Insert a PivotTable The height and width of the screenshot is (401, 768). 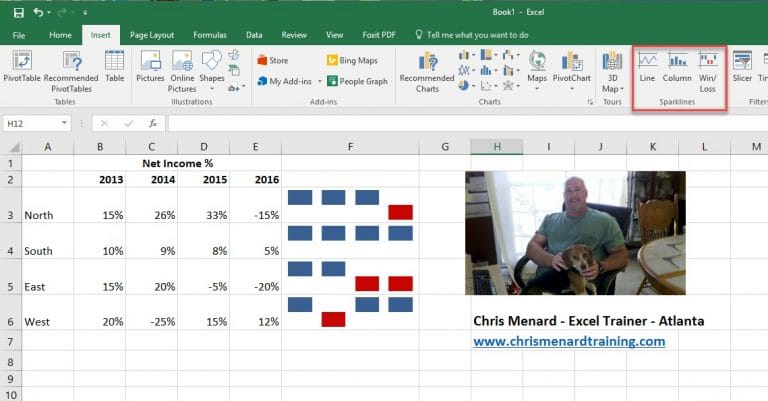coord(22,67)
